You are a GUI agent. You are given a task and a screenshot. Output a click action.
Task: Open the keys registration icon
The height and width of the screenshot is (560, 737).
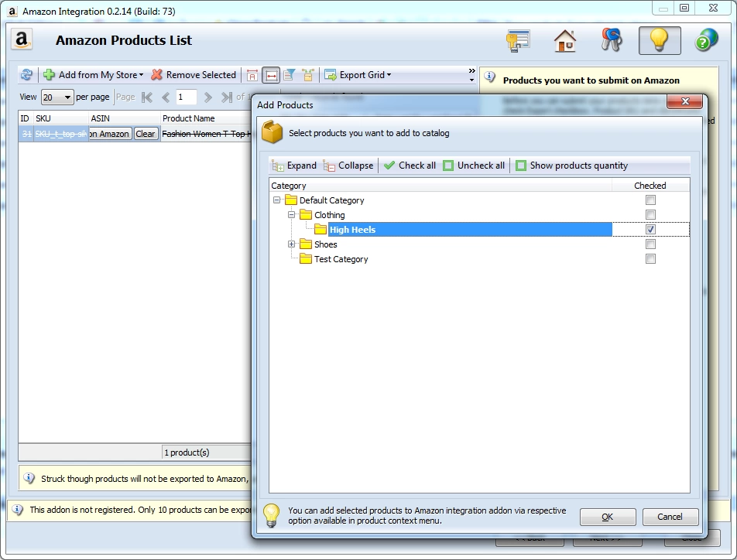point(612,40)
